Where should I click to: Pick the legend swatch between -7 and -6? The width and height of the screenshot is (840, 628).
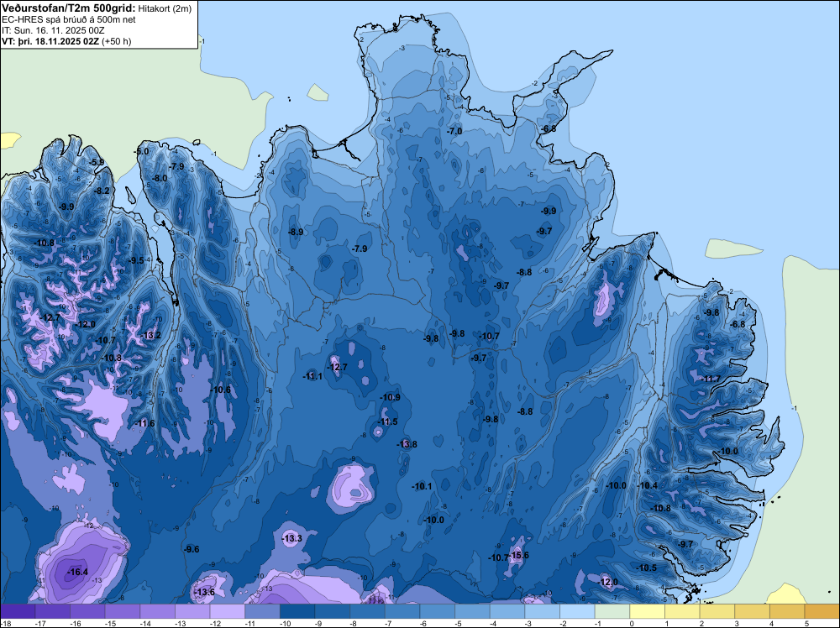pos(402,611)
